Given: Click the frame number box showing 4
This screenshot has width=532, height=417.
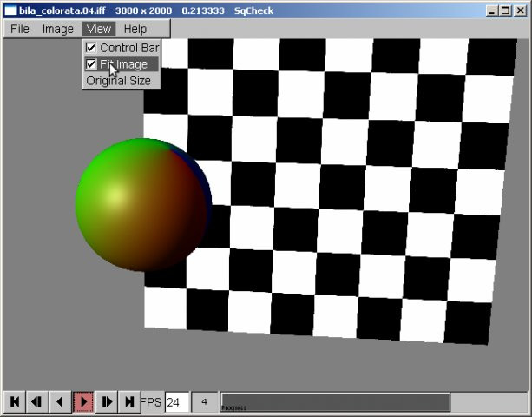Looking at the screenshot, I should 204,402.
